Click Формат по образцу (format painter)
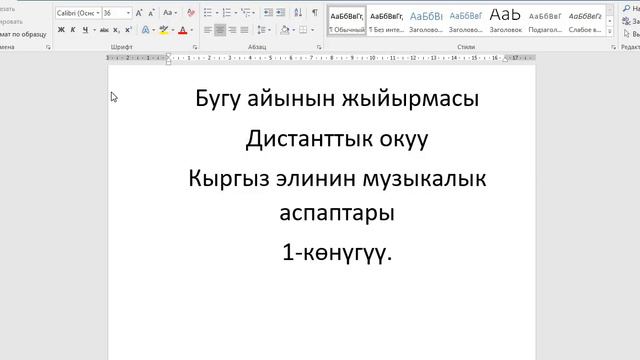 point(23,34)
